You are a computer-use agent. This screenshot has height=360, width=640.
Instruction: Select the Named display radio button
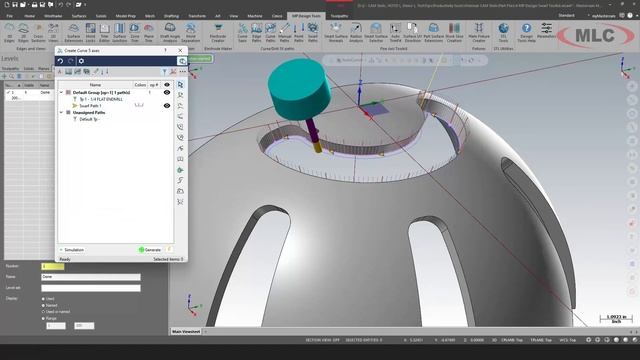point(43,305)
